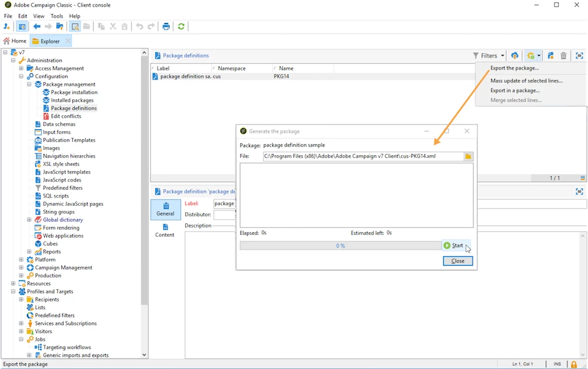Click the maximize detail panel icon
Viewport: 588px width, 369px height.
pyautogui.click(x=579, y=192)
